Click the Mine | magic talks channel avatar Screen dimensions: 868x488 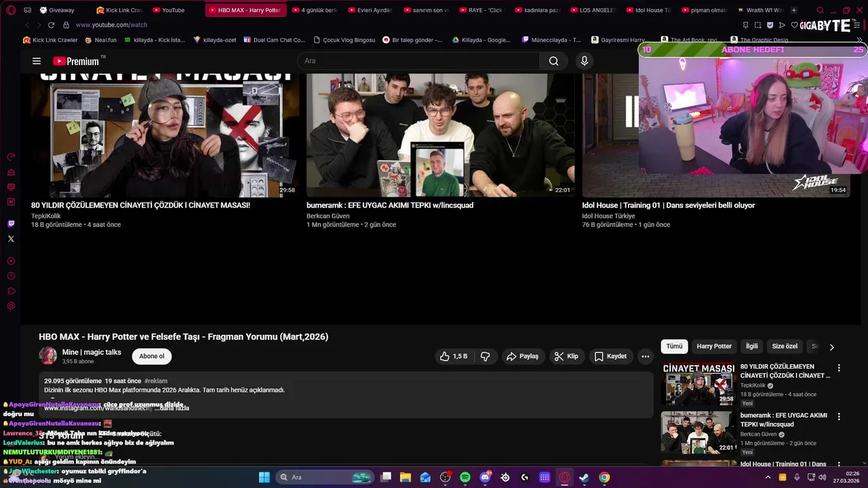(48, 356)
